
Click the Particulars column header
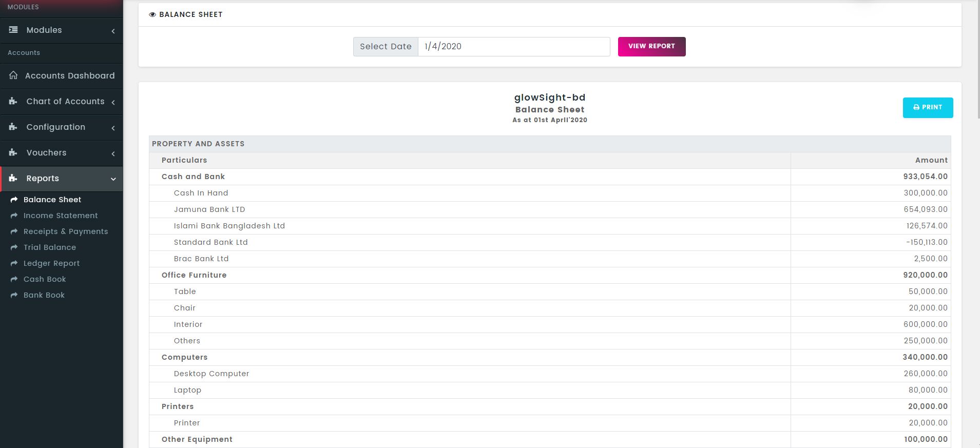(184, 160)
